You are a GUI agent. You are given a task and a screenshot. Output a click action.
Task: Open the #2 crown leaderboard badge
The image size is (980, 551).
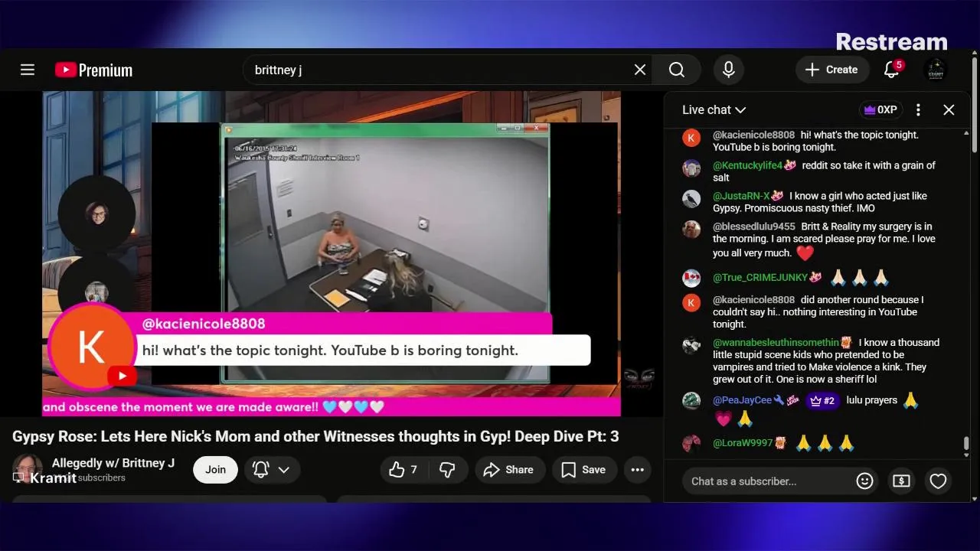click(x=822, y=400)
